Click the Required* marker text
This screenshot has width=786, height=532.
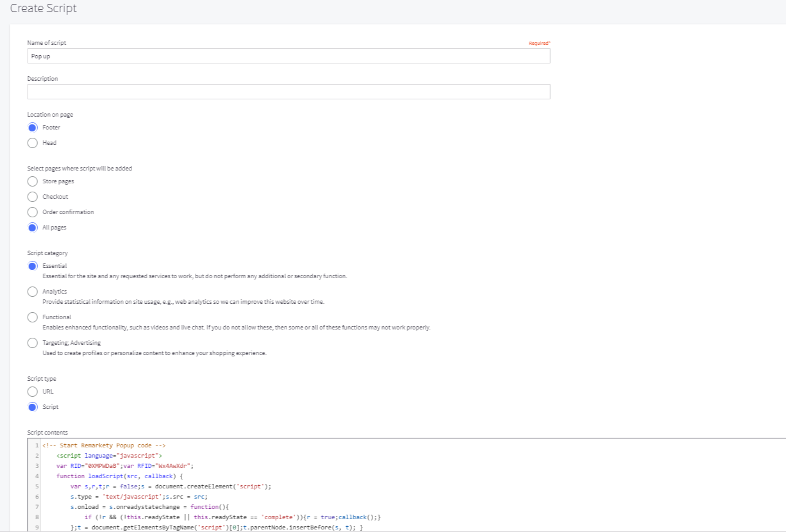(x=539, y=43)
